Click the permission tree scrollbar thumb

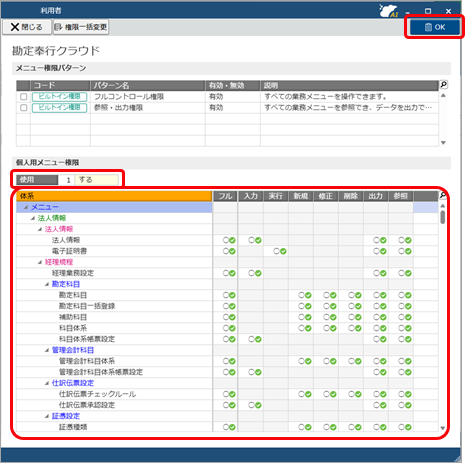click(443, 217)
